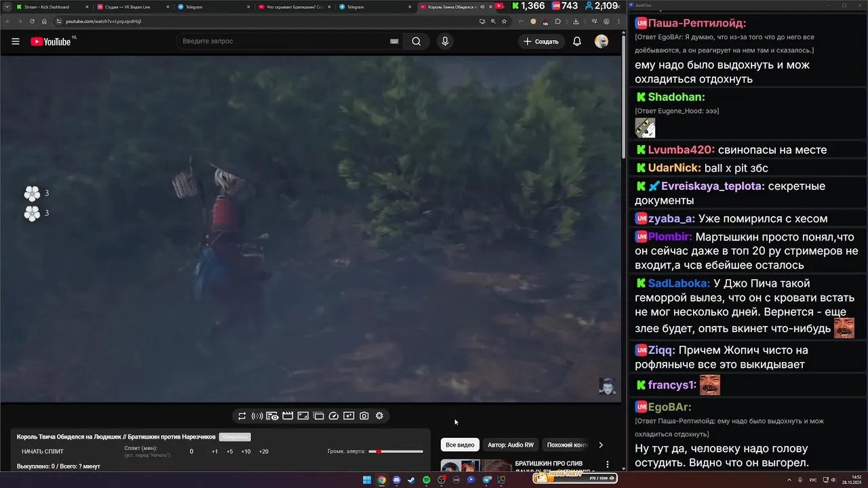Click the dashed-top window icon in toolbar
This screenshot has height=488, width=868.
pos(318,416)
